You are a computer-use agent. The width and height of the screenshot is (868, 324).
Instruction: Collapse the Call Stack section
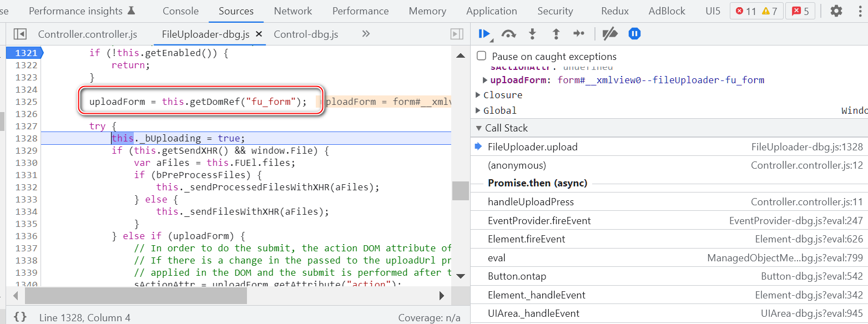point(479,128)
